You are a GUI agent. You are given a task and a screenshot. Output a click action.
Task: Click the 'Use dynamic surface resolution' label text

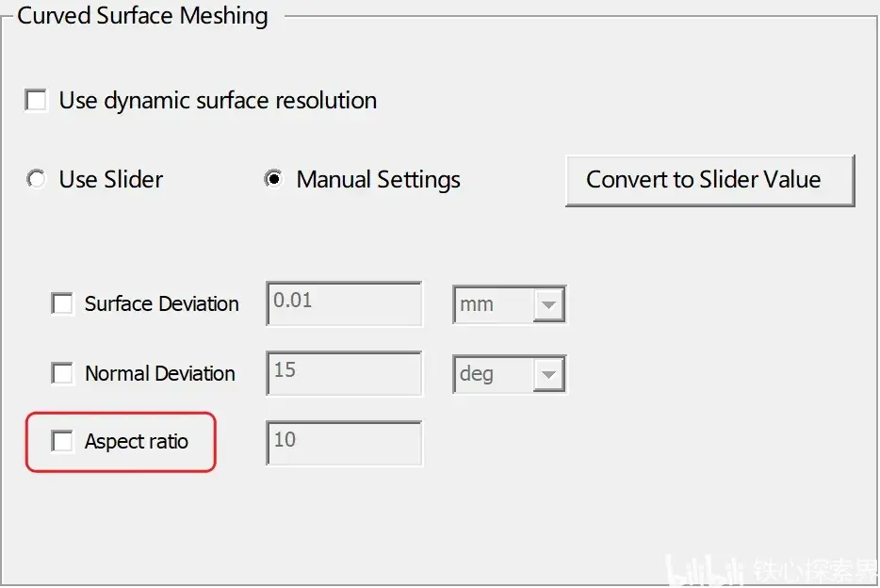pos(218,101)
